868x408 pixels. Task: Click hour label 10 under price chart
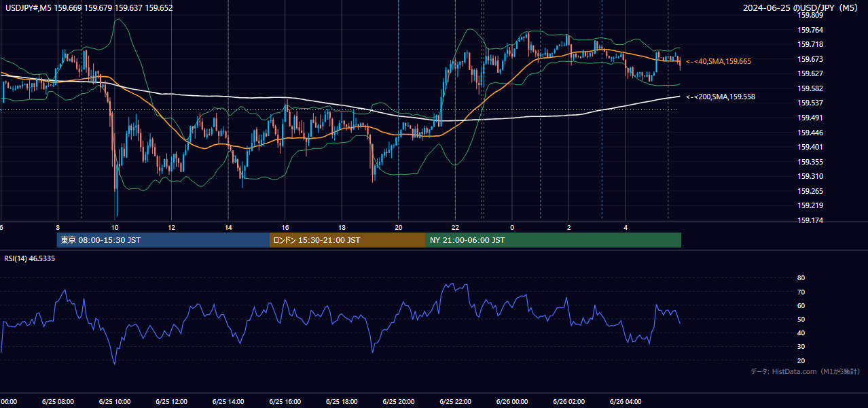tap(115, 228)
